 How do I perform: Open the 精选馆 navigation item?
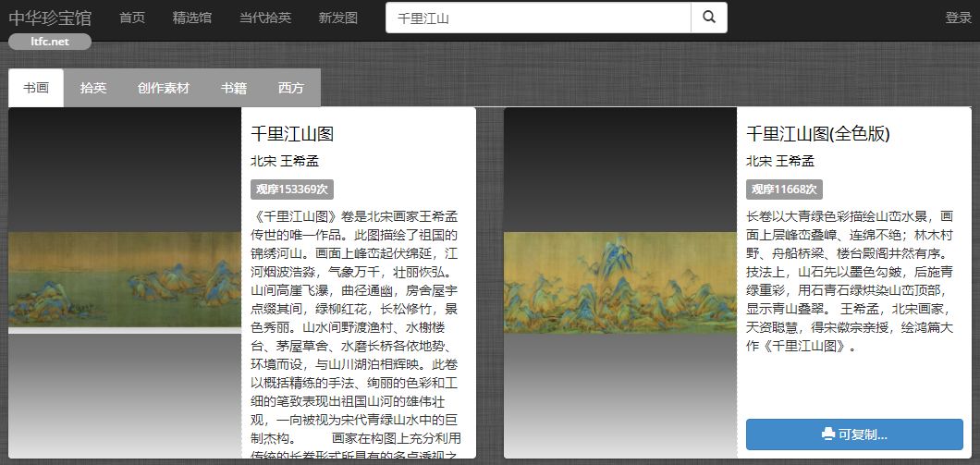[192, 18]
